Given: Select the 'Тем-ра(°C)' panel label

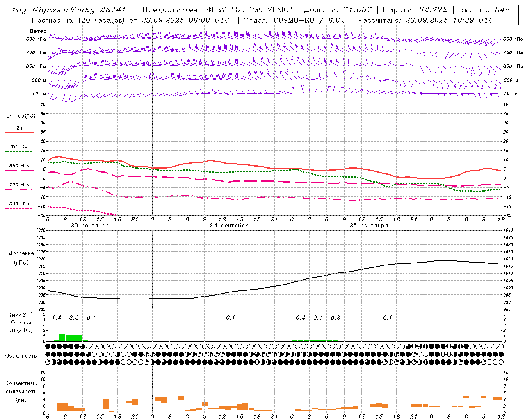Looking at the screenshot, I should point(19,116).
